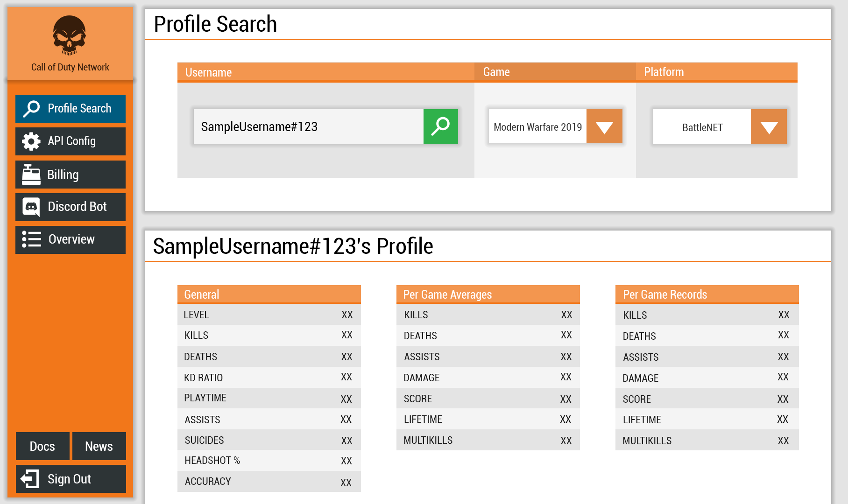Select MULTIKILLS in Per Game Records

[707, 440]
